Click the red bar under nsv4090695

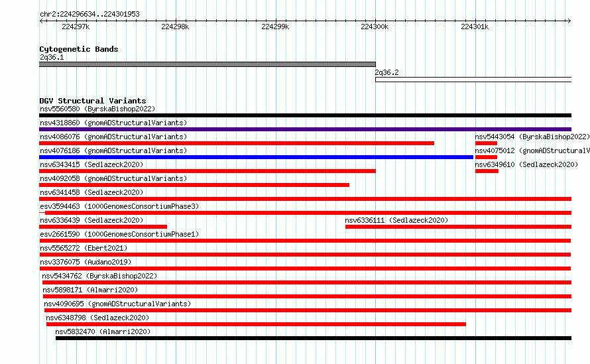point(308,310)
